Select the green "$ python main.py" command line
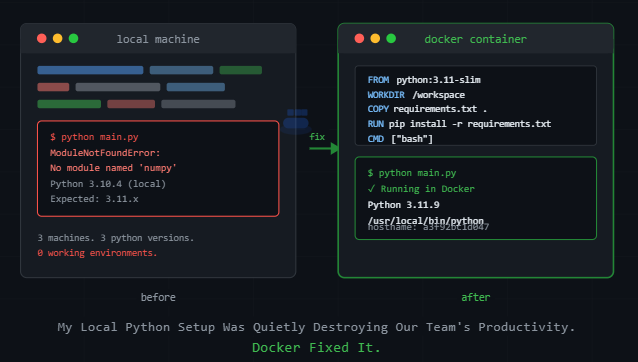Viewport: 638px width, 362px height. click(412, 173)
